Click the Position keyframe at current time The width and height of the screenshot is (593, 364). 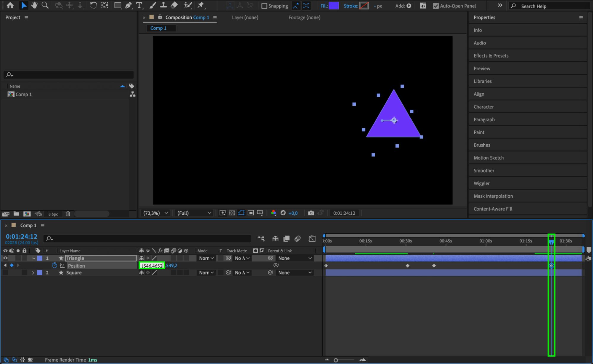point(551,266)
